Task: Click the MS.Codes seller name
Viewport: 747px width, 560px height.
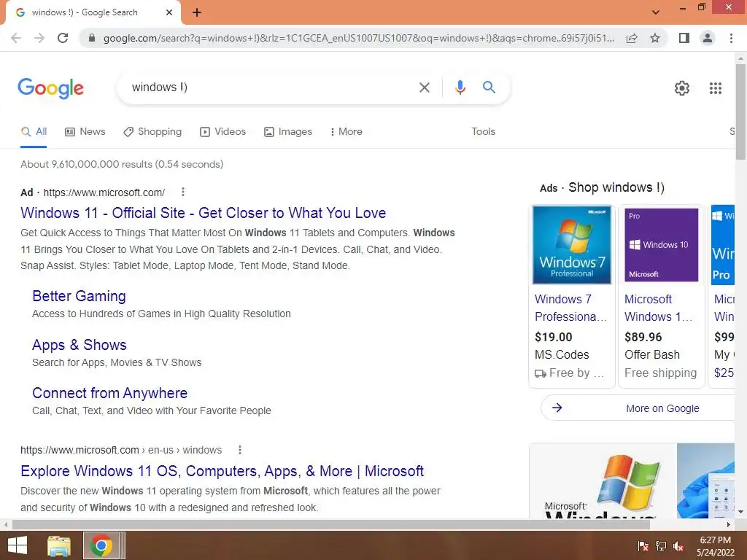Action: point(562,355)
